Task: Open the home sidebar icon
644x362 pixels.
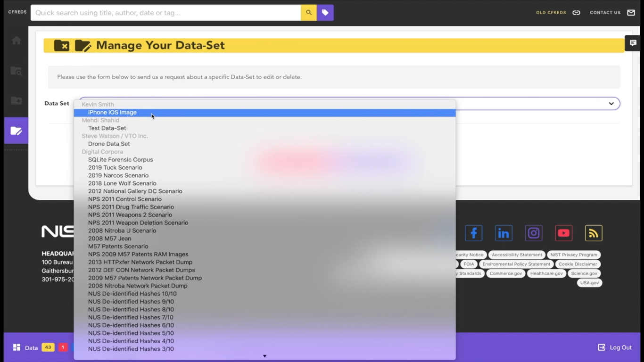Action: (x=17, y=41)
